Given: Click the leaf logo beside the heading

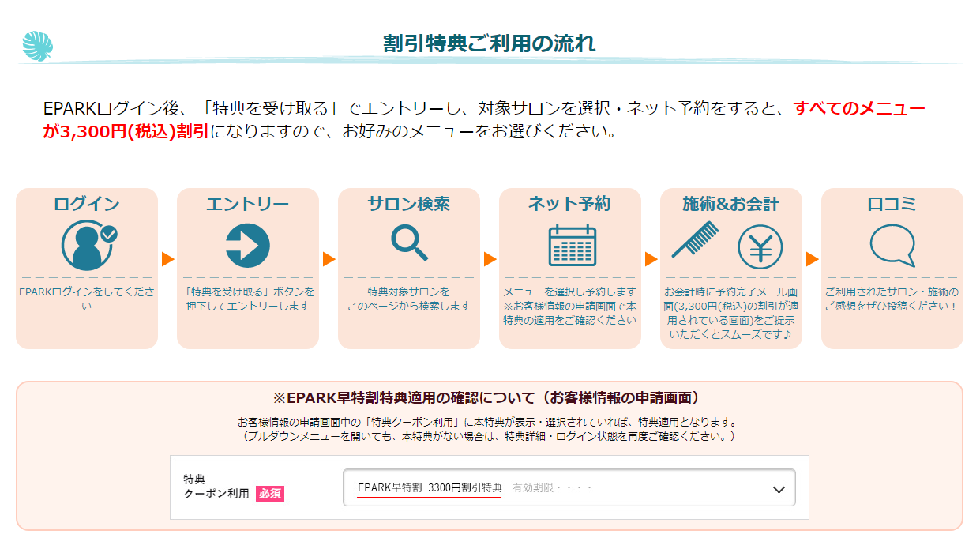Looking at the screenshot, I should 38,46.
